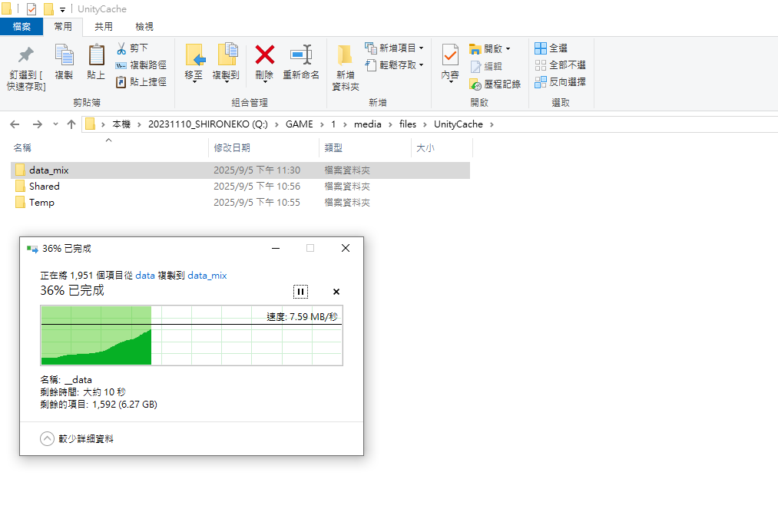Click the 內容 (Properties) icon
The height and width of the screenshot is (532, 778).
451,55
